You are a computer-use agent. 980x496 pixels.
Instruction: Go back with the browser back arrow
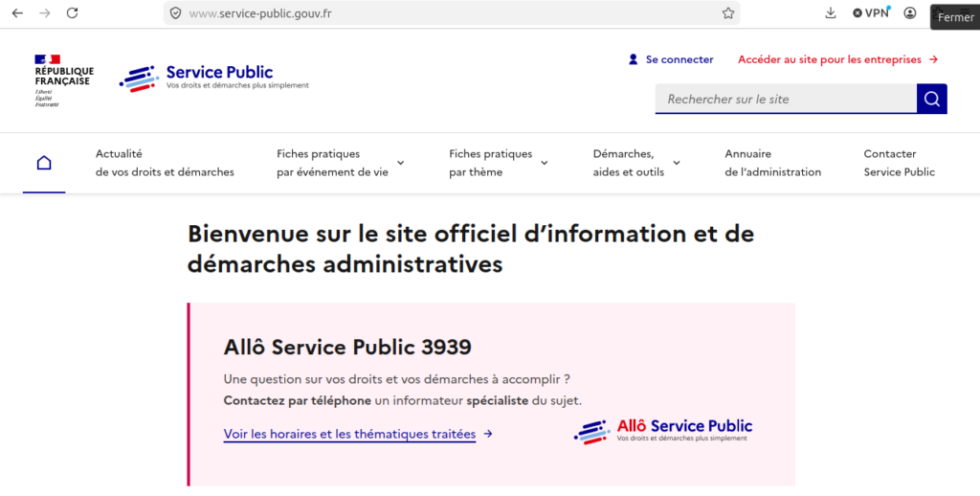tap(17, 13)
